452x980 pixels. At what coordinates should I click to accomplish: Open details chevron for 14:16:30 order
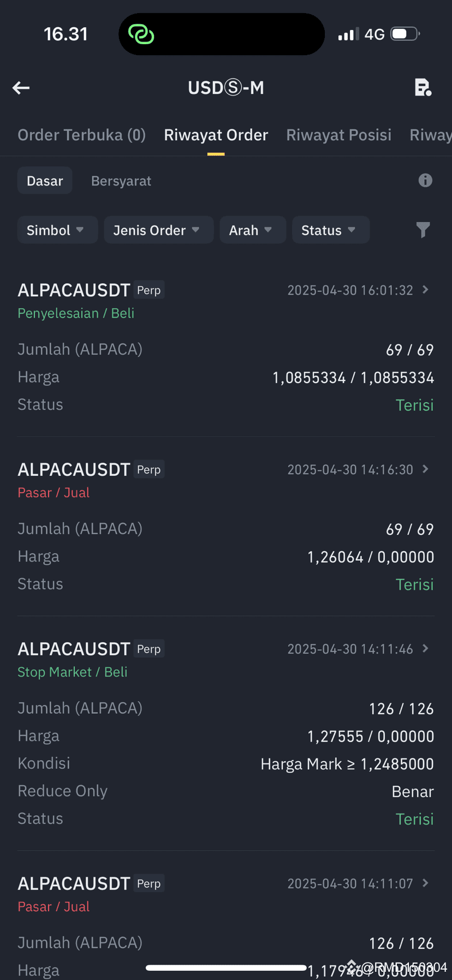[426, 469]
